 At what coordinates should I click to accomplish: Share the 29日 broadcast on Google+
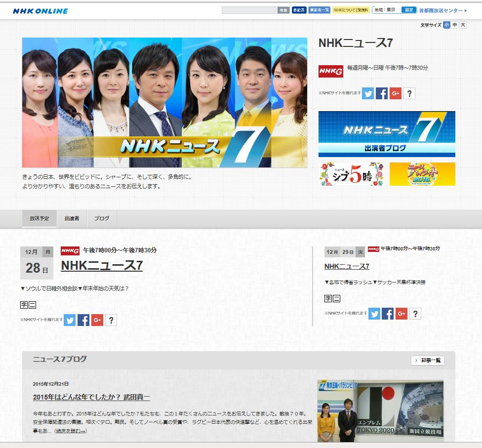(x=402, y=314)
